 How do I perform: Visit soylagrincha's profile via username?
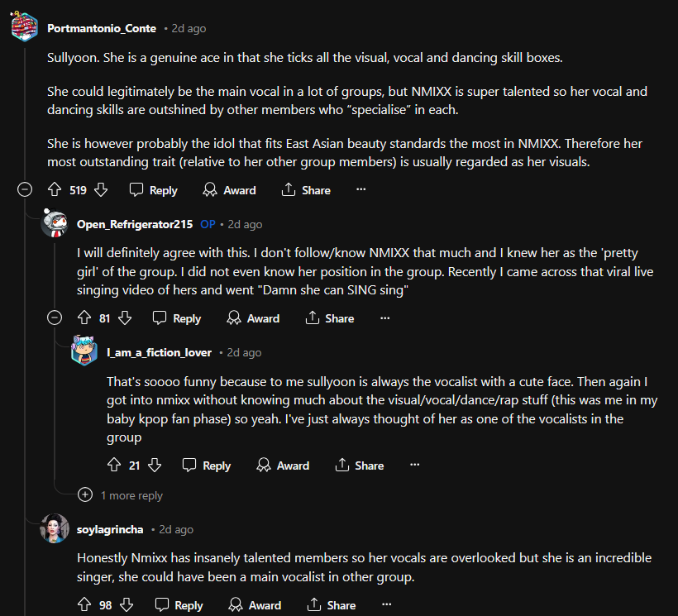111,529
